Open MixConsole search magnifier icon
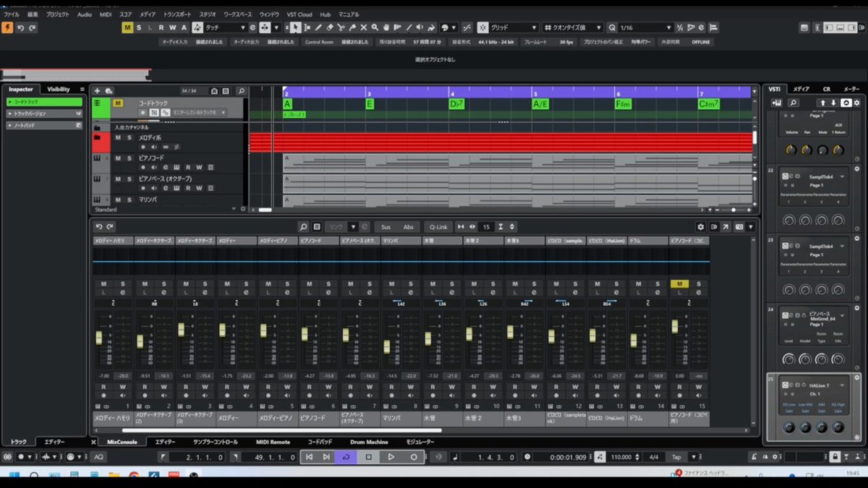This screenshot has width=868, height=488. tap(304, 227)
